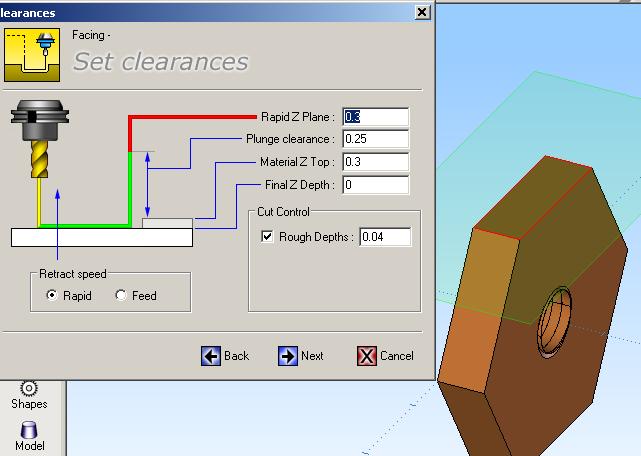Focus the Material Z Top field
Image resolution: width=641 pixels, height=456 pixels.
click(375, 162)
